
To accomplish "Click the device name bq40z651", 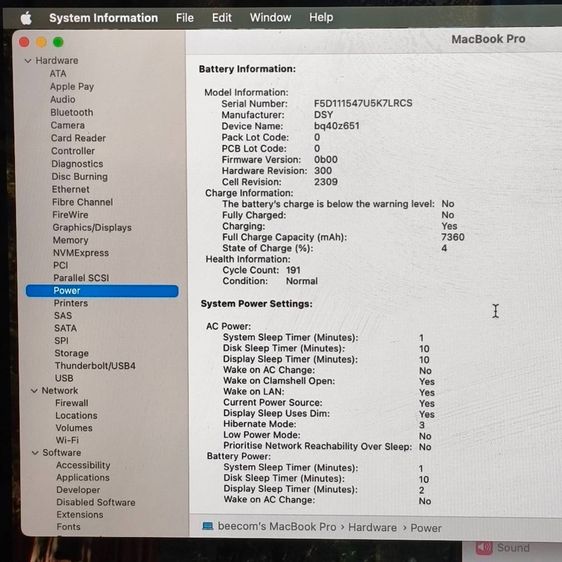I will click(337, 126).
